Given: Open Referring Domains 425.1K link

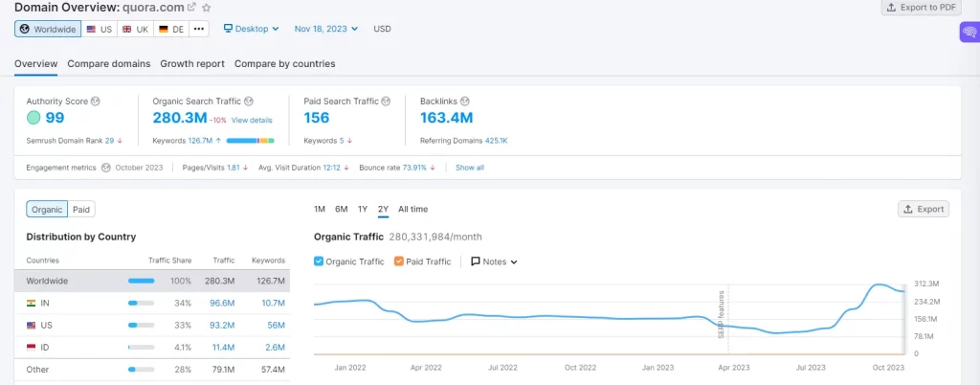Looking at the screenshot, I should pos(497,141).
